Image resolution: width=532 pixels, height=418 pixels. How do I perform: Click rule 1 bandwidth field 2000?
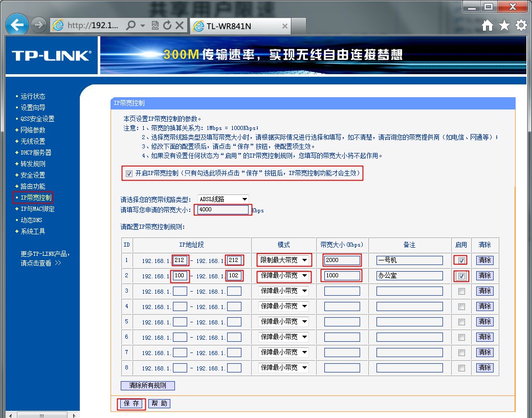pyautogui.click(x=342, y=260)
